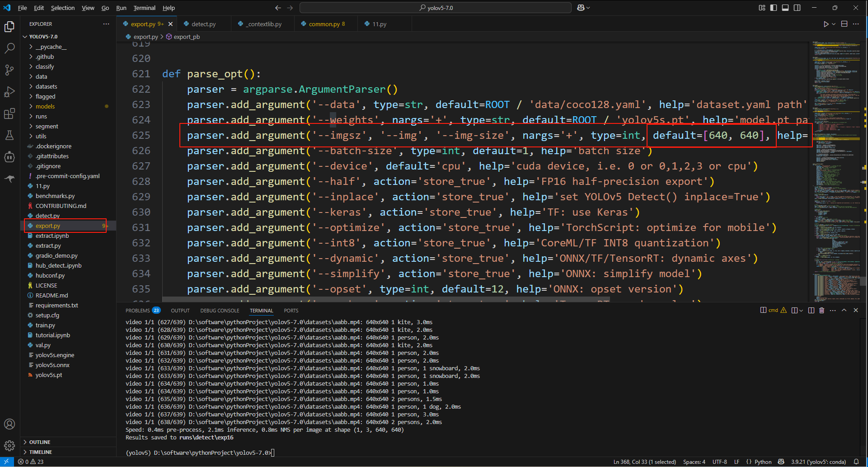Open the Run and Debug view

click(9, 91)
